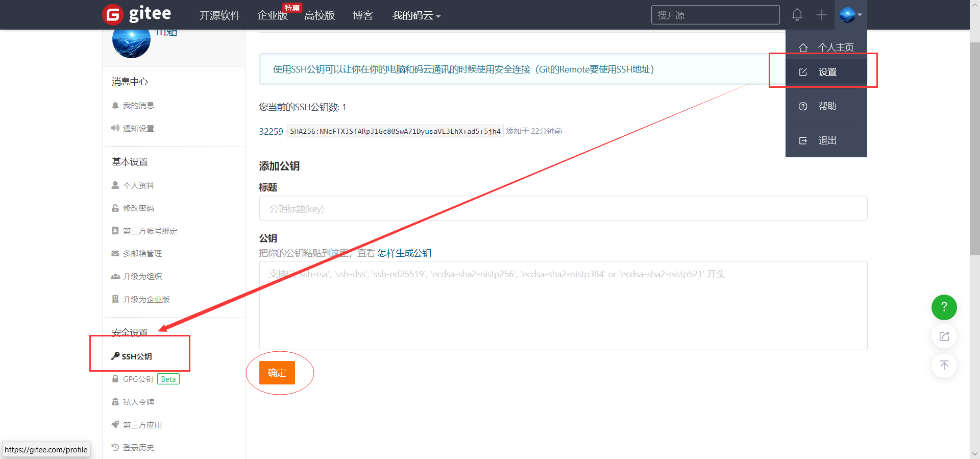Screen dimensions: 980x459
Task: Focus the 搜开源 search box
Action: (x=715, y=15)
